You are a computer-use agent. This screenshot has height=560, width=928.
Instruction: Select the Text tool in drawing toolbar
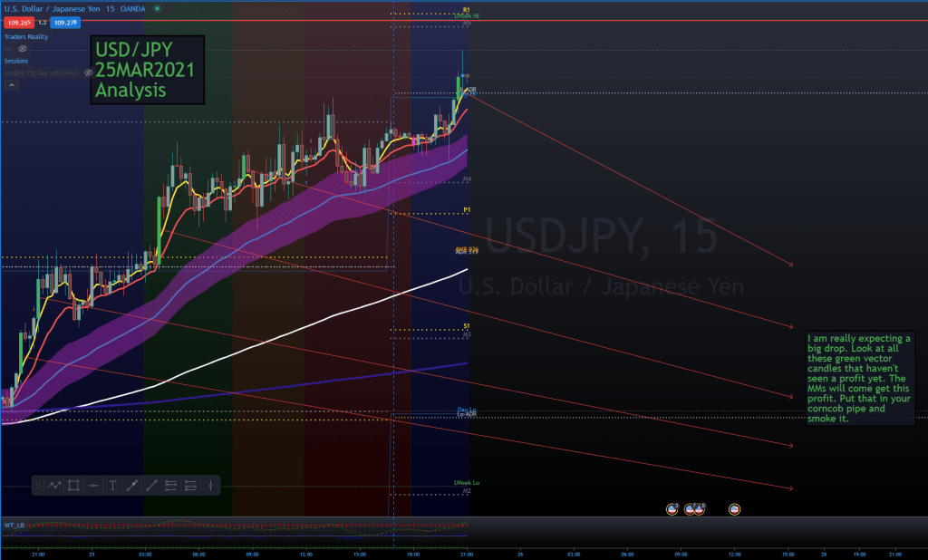click(x=112, y=486)
